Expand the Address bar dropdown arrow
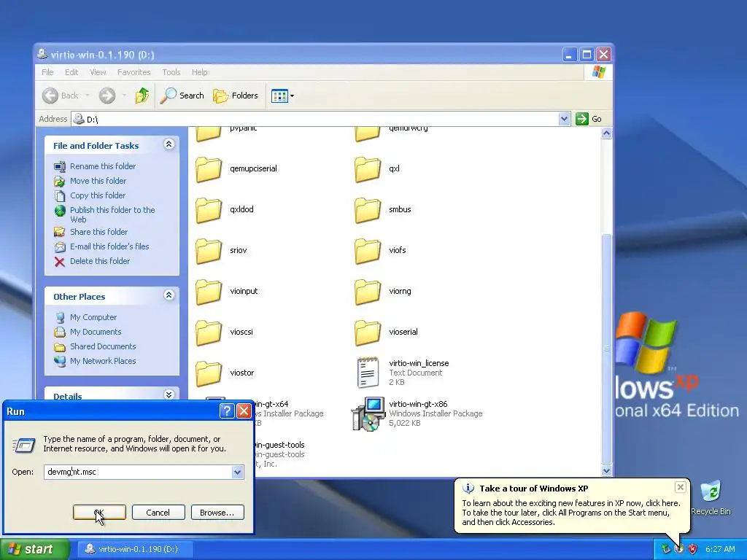Screen dimensions: 747x560 [x=564, y=119]
